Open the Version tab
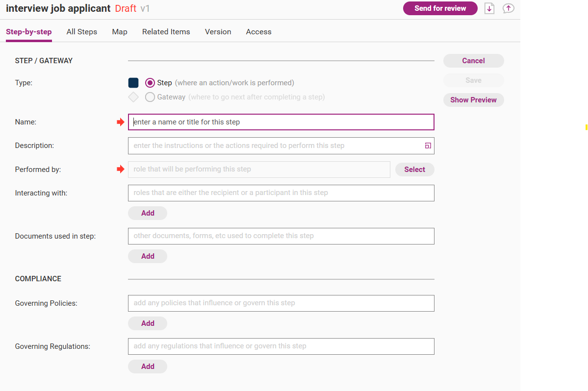The image size is (588, 391). tap(218, 32)
